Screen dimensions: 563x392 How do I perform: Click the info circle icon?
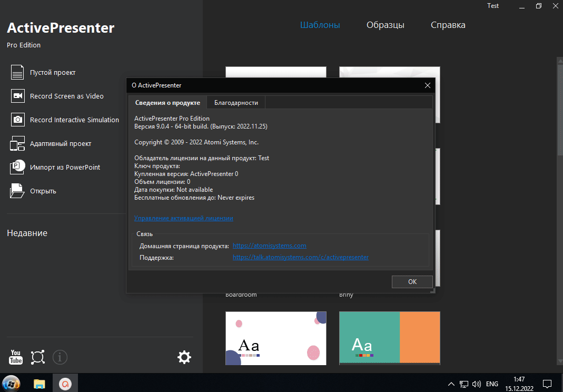pos(60,357)
